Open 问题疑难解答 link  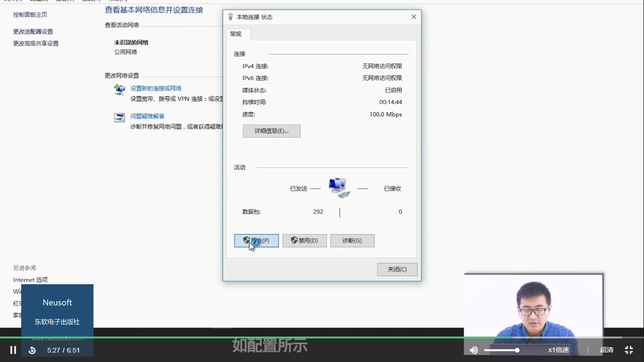point(148,116)
